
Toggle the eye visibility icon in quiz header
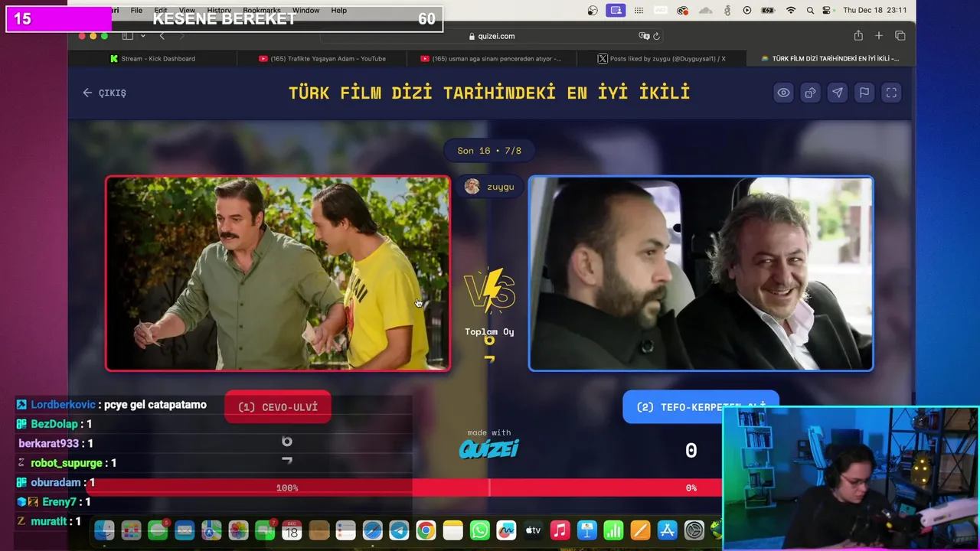click(783, 93)
